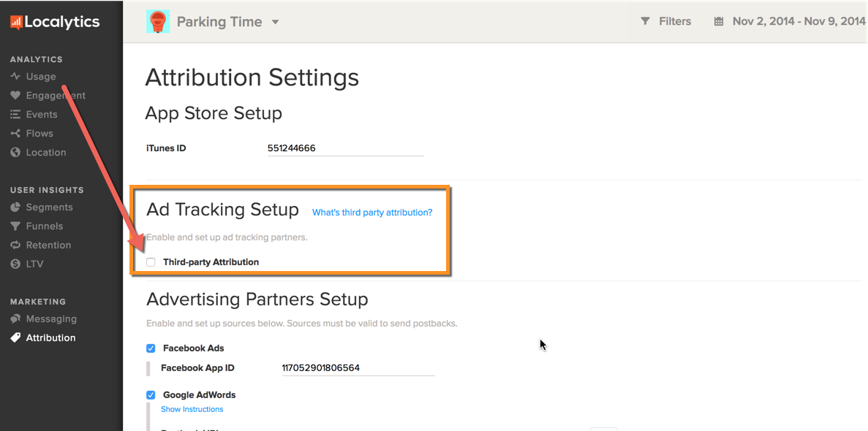Image resolution: width=868 pixels, height=431 pixels.
Task: Click the Advertising Partners Setup heading
Action: pos(257,300)
